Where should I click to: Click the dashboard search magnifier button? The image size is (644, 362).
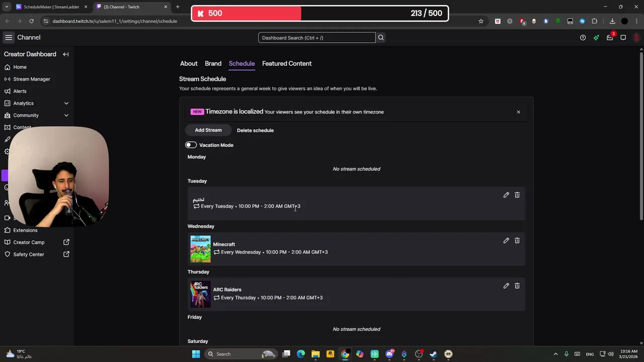[381, 37]
